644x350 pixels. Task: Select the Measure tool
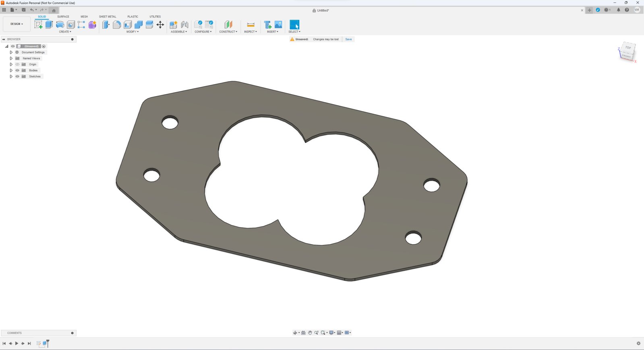pos(251,25)
